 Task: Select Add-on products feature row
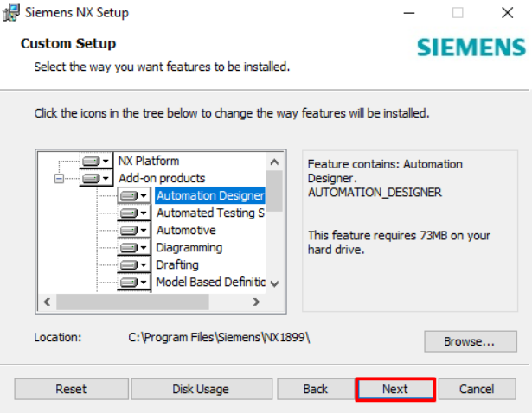point(162,178)
